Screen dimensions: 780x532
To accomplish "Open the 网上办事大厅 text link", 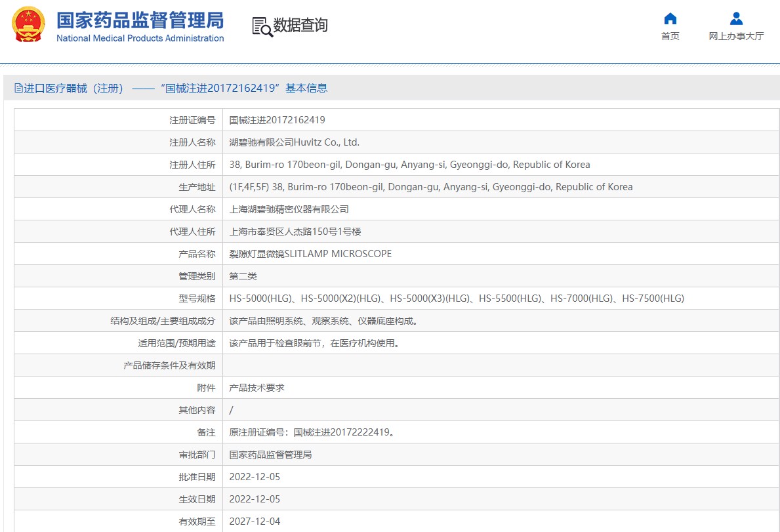I will tap(736, 37).
